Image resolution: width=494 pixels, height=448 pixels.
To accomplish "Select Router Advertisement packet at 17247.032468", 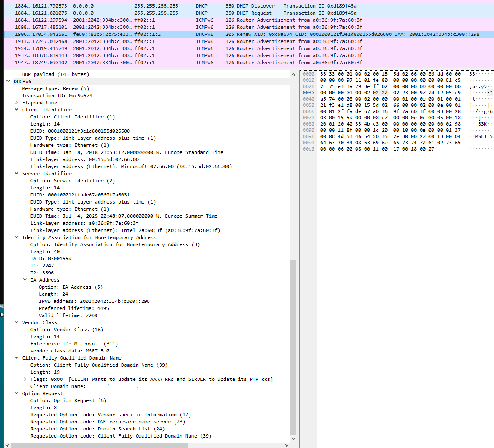I will click(x=249, y=41).
